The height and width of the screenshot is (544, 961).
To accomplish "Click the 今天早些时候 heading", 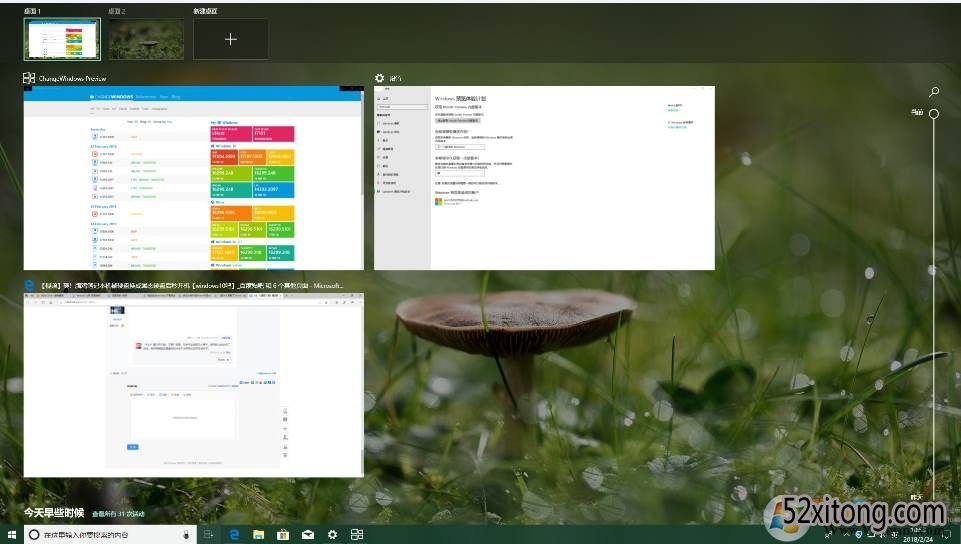I will point(54,513).
